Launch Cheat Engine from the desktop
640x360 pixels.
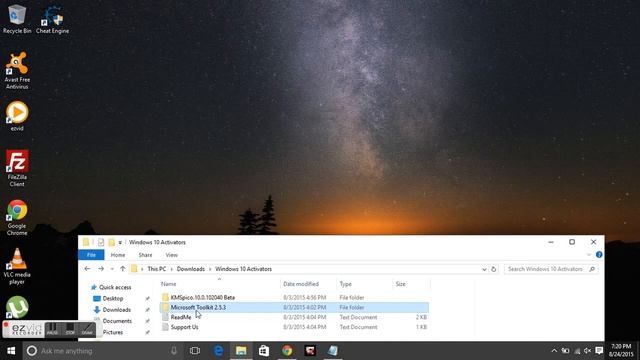[x=52, y=19]
